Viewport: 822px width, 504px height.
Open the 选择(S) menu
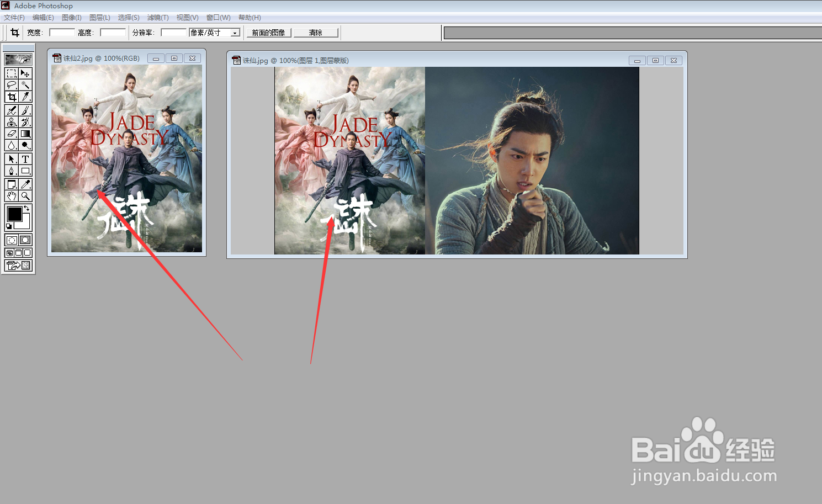[129, 18]
